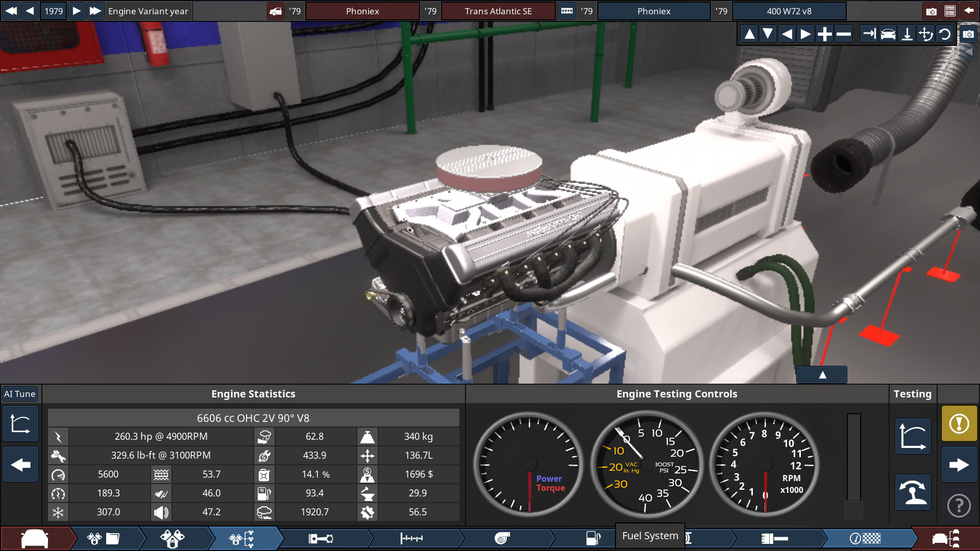Advance Engine Variant year by one
The image size is (980, 551).
pyautogui.click(x=77, y=11)
